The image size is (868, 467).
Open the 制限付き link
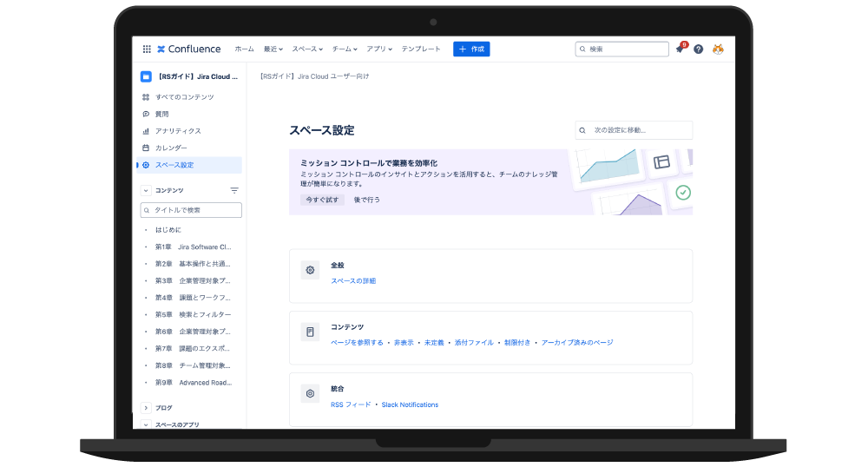517,343
